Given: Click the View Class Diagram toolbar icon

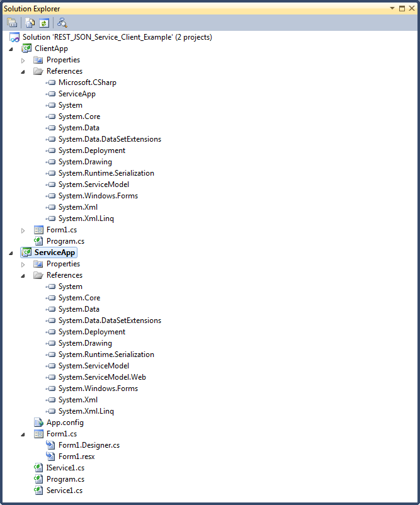Looking at the screenshot, I should click(62, 23).
